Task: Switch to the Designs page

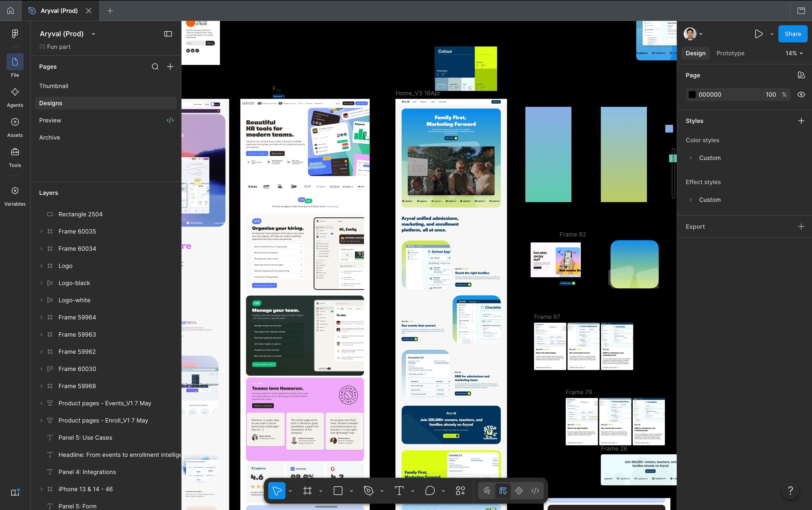Action: click(x=106, y=103)
